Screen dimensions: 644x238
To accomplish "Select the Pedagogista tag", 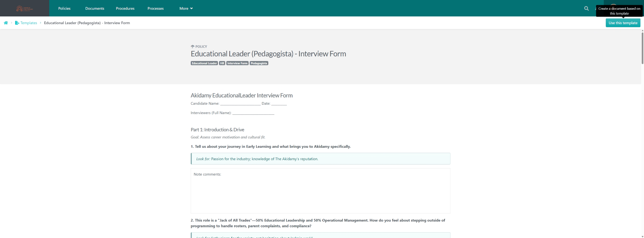I will point(259,63).
